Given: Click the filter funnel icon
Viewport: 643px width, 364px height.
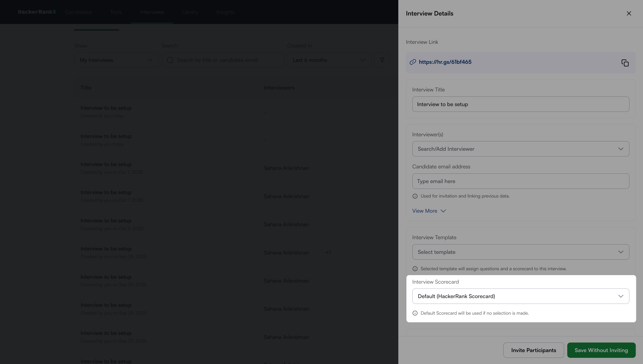Looking at the screenshot, I should [382, 60].
